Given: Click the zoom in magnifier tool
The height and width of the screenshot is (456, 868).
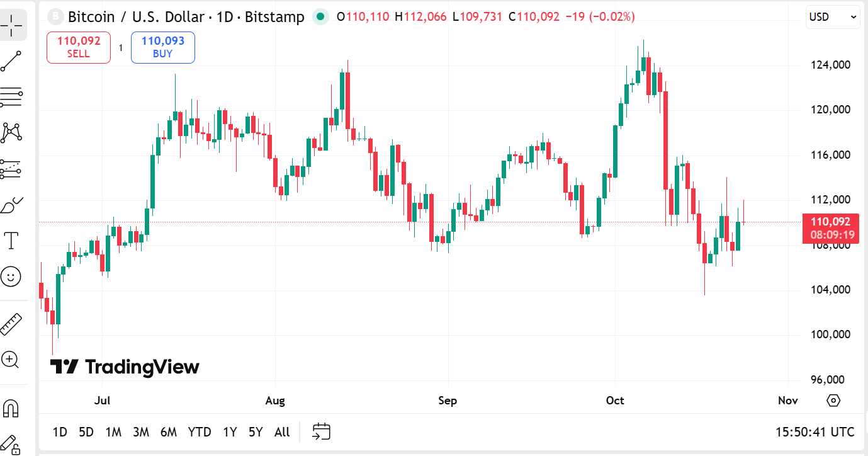Looking at the screenshot, I should pos(10,360).
